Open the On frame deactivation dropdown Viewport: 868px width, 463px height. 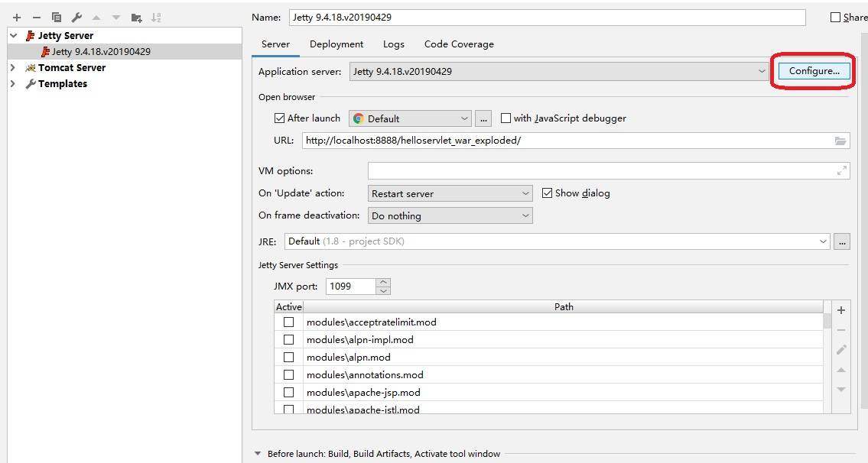coord(450,216)
